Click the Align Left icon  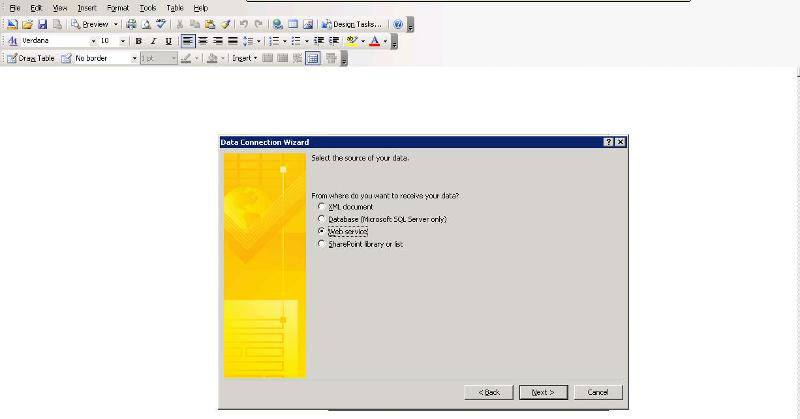188,41
